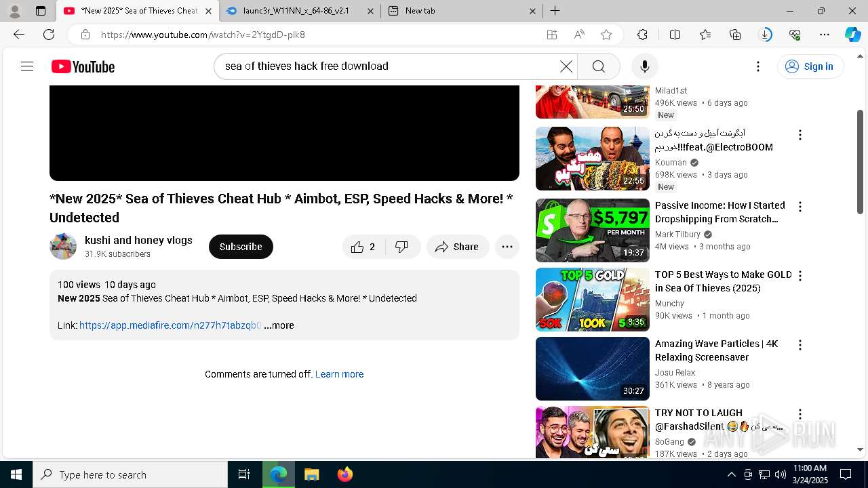Image resolution: width=868 pixels, height=488 pixels.
Task: Open the mediafire link in description
Action: point(170,325)
